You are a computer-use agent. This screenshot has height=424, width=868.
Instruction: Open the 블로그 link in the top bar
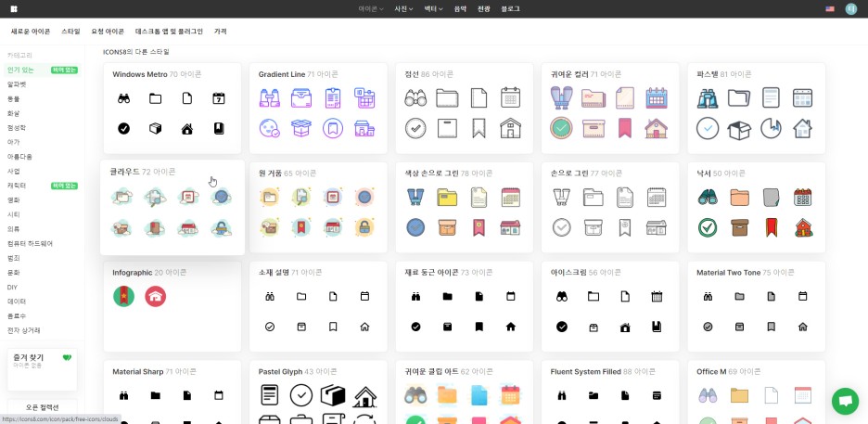coord(510,9)
